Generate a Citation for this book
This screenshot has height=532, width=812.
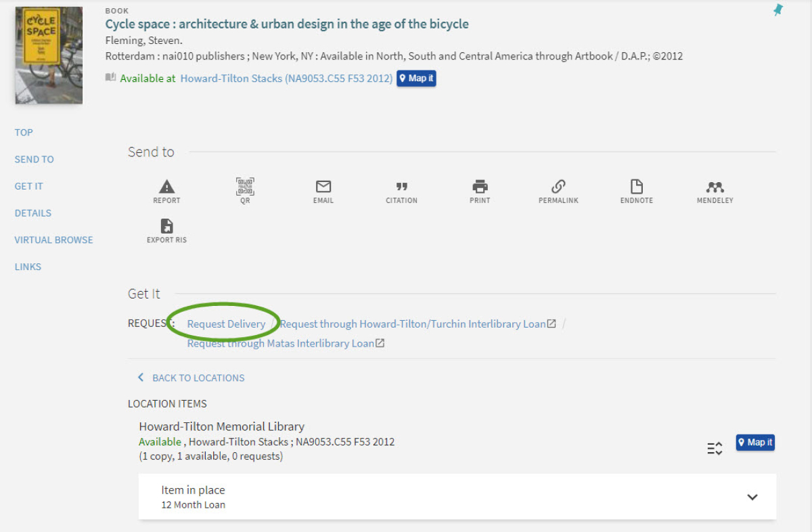[x=401, y=187]
